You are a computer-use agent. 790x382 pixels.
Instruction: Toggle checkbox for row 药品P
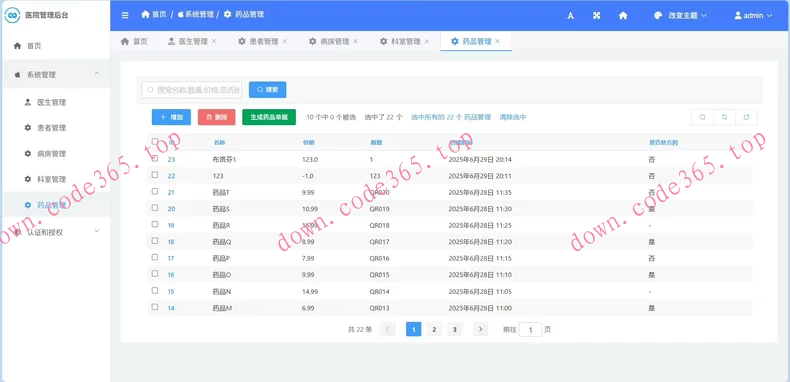(155, 257)
